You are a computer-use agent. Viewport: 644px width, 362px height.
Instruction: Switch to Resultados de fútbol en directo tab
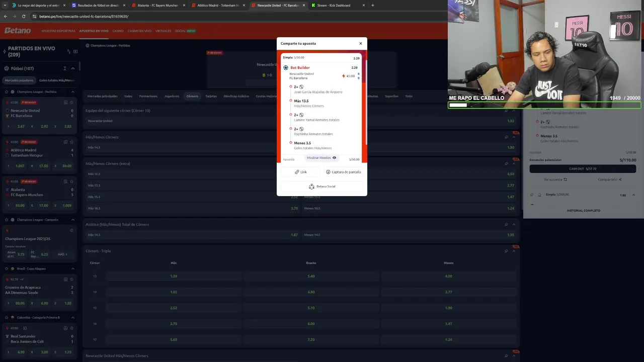click(98, 5)
